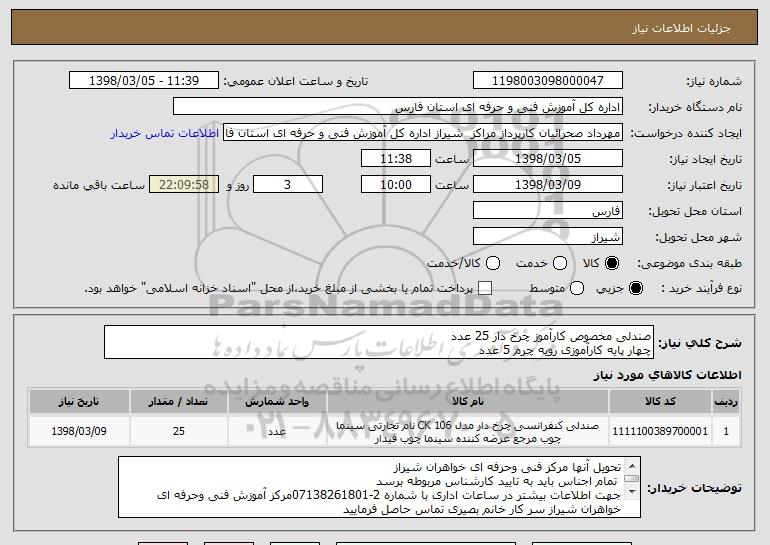Click the تاریخ نیاز column header
Image resolution: width=770 pixels, height=545 pixels.
[79, 402]
